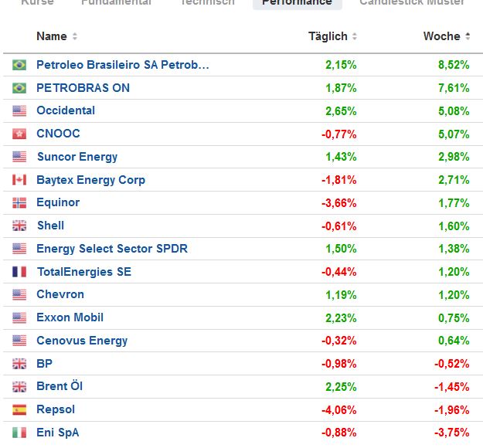
Task: Switch to the Performance tab
Action: pos(297,2)
